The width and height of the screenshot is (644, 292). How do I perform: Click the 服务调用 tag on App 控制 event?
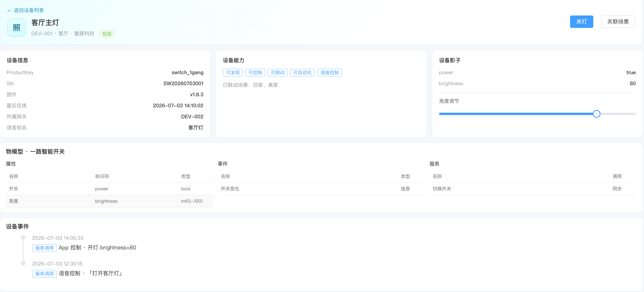click(44, 248)
